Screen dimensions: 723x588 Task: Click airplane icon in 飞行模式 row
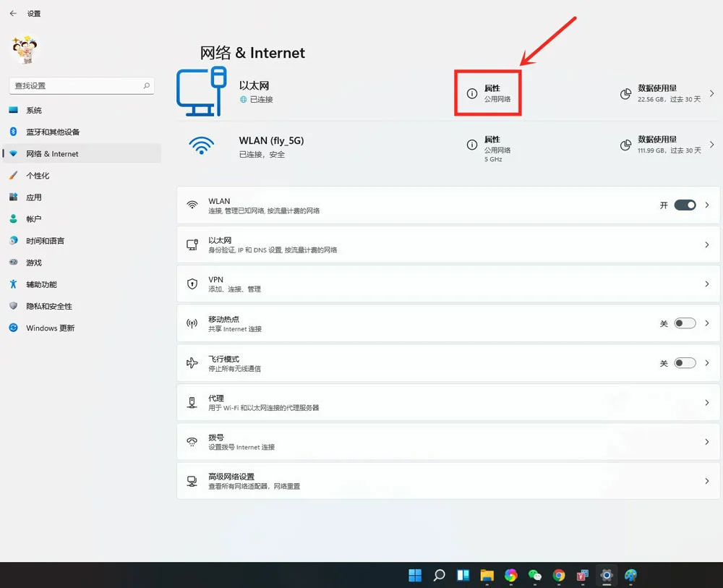coord(192,363)
